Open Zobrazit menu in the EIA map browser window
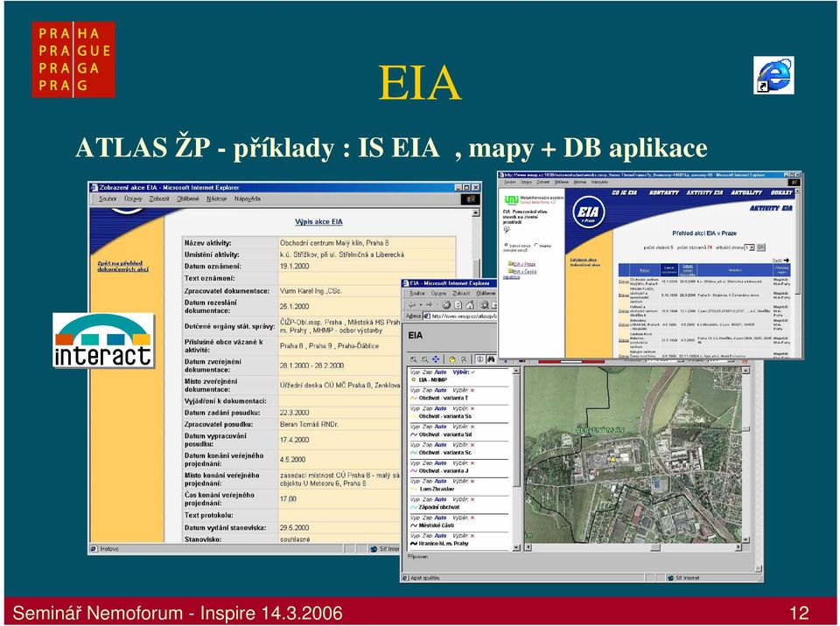Viewport: 840px width, 626px height. 461,294
